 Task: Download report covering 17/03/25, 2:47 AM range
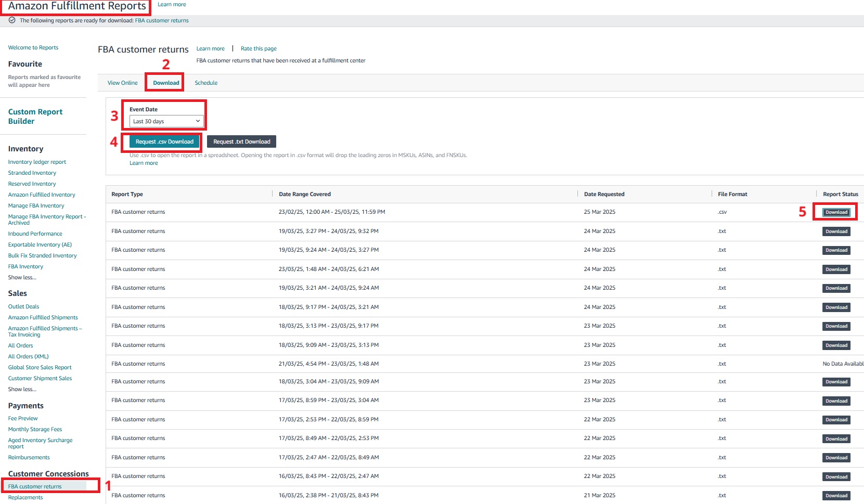coord(836,458)
